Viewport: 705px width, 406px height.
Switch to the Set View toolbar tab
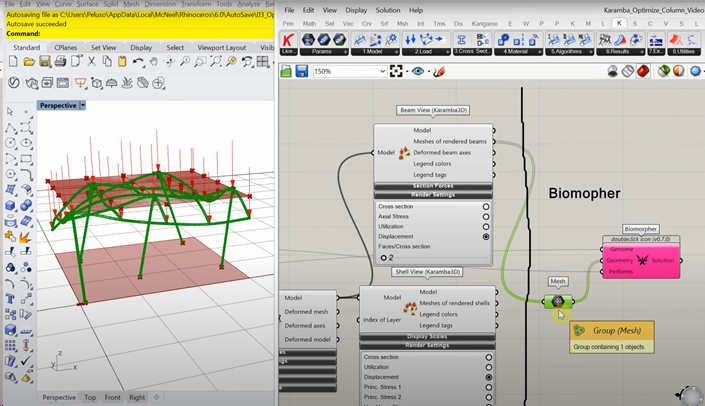103,47
